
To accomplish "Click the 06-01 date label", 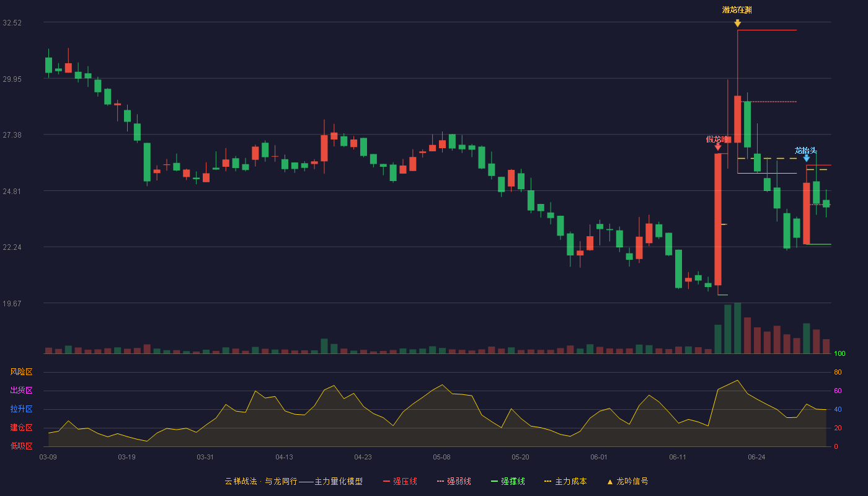I will [599, 457].
